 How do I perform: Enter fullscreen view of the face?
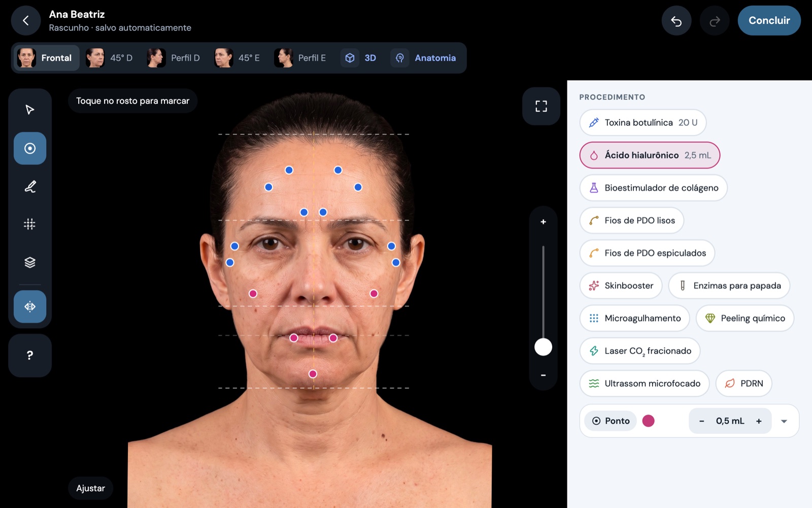[541, 106]
